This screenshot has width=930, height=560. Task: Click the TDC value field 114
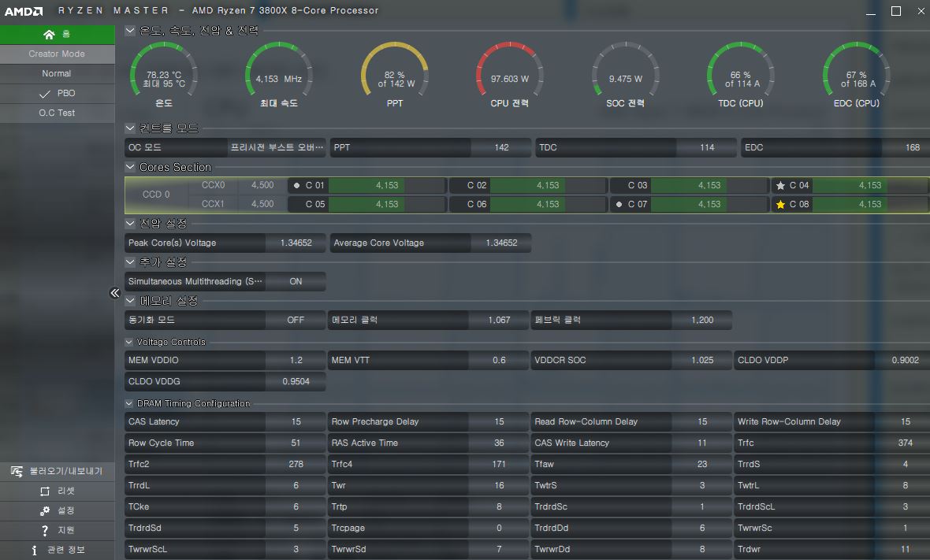pos(706,147)
